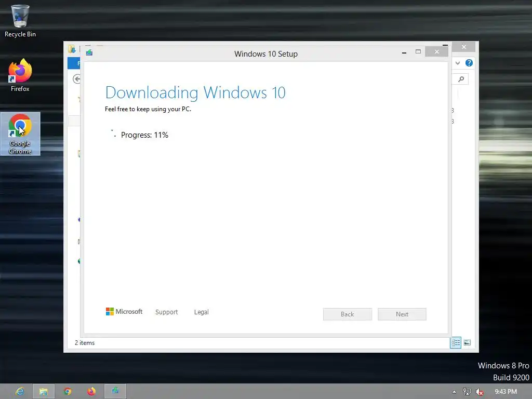Open the network status tray icon

467,392
